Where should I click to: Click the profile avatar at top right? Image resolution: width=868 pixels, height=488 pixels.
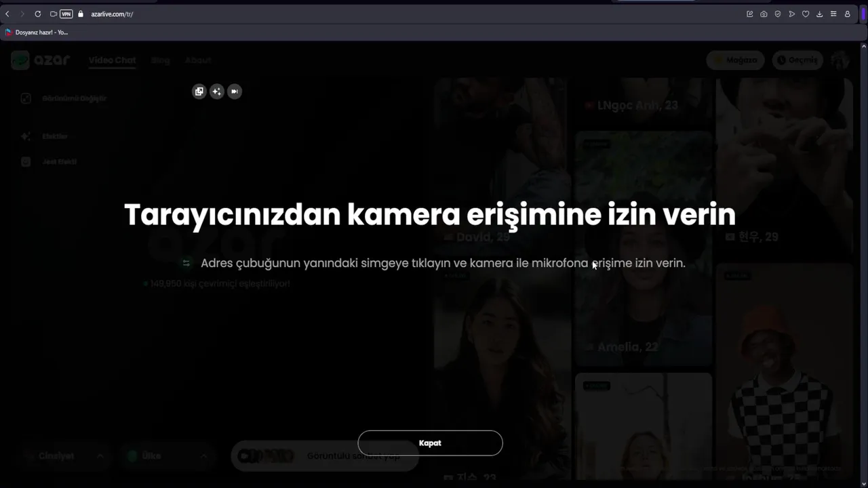[x=840, y=60]
